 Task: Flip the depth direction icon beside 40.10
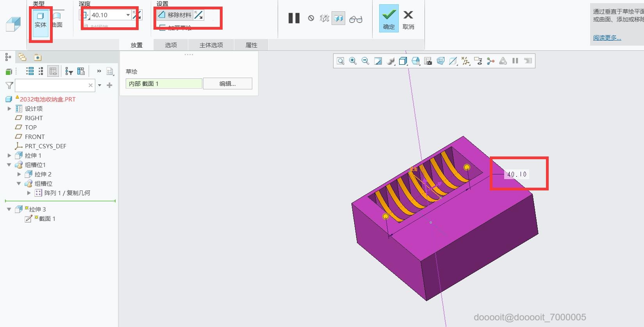coord(137,15)
